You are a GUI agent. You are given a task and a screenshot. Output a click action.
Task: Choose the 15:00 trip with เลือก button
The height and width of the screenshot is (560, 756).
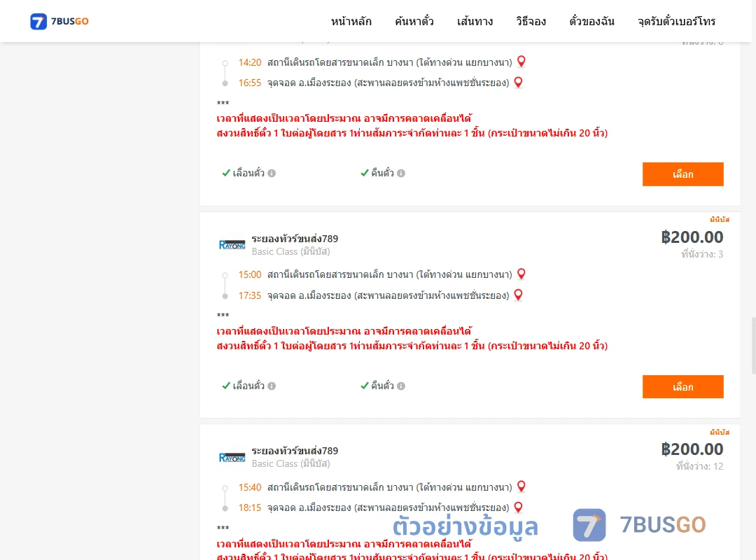(x=682, y=387)
